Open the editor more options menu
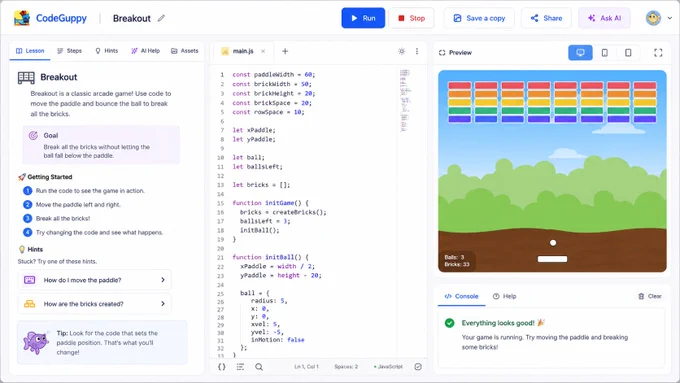 click(417, 51)
